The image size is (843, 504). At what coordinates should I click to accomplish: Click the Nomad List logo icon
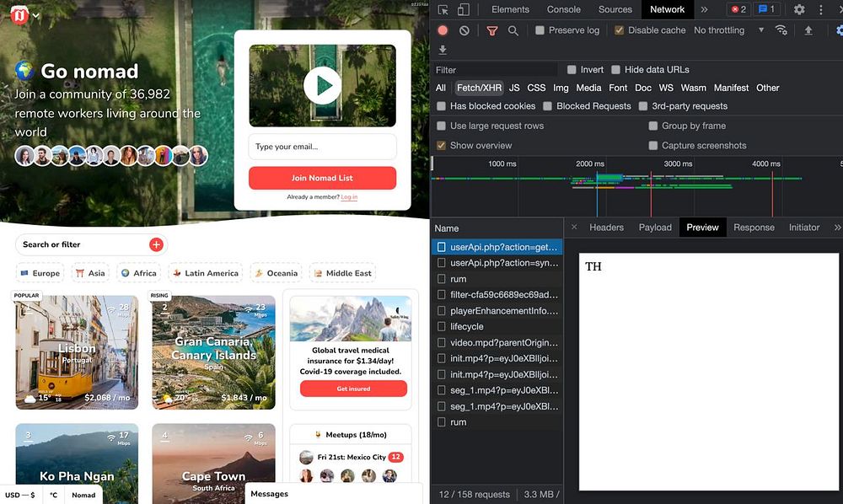20,15
